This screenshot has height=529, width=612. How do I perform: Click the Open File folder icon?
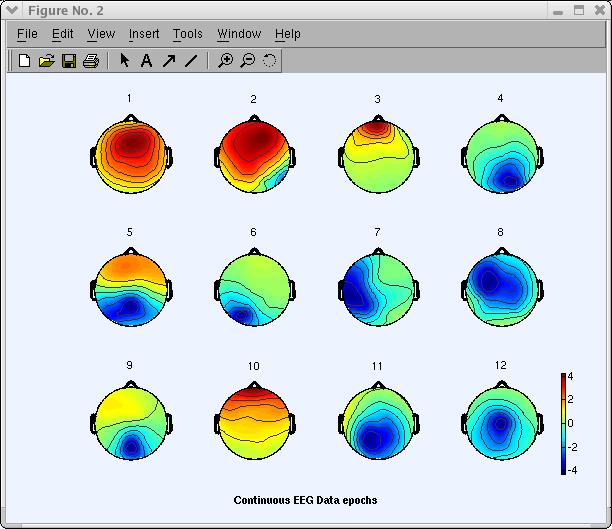pos(47,61)
